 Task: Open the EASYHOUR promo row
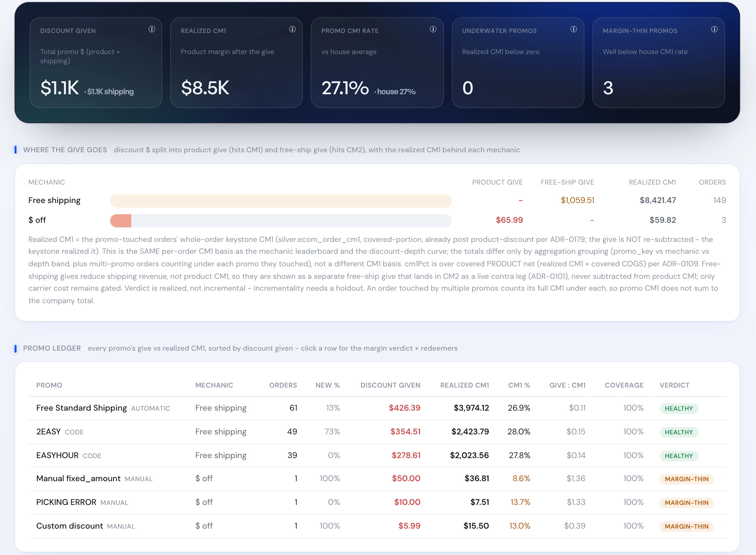tap(377, 455)
